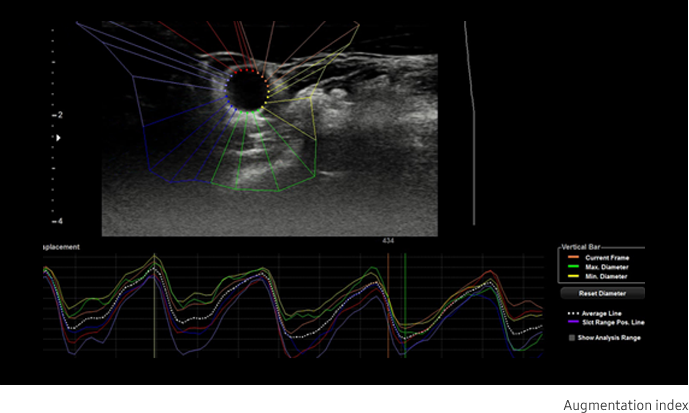
Task: Click the Current Frame legend label
Action: 607,257
